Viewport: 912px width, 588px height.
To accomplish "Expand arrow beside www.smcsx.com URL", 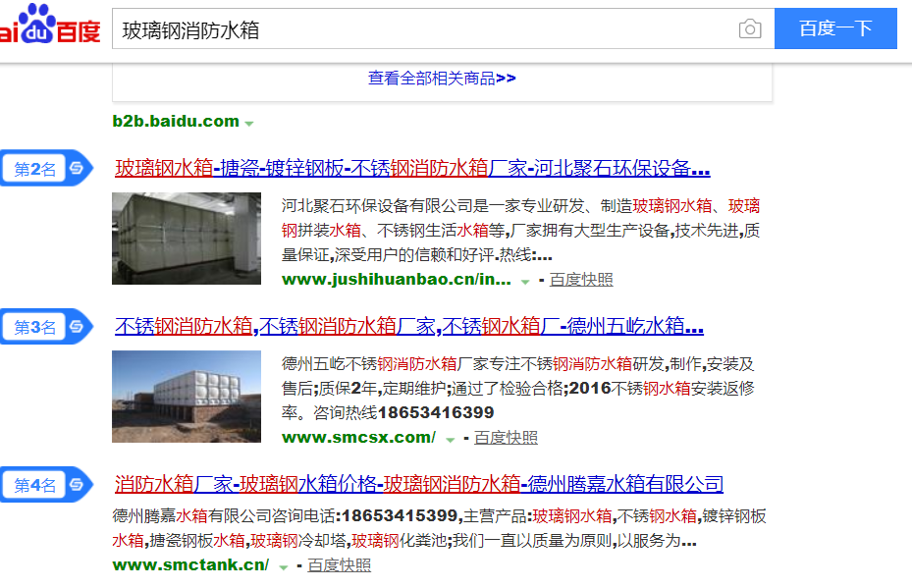I will pyautogui.click(x=450, y=440).
